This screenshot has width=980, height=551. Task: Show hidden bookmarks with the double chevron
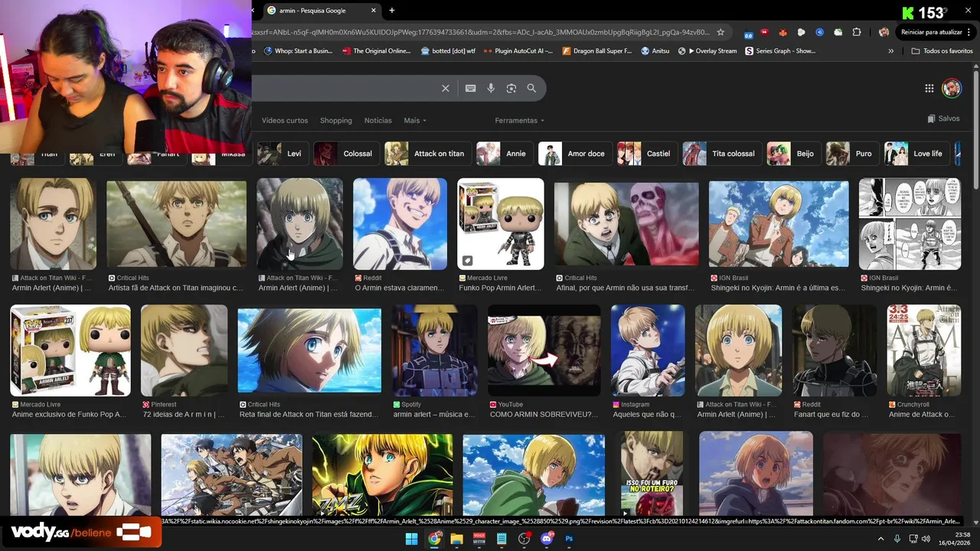[x=890, y=51]
